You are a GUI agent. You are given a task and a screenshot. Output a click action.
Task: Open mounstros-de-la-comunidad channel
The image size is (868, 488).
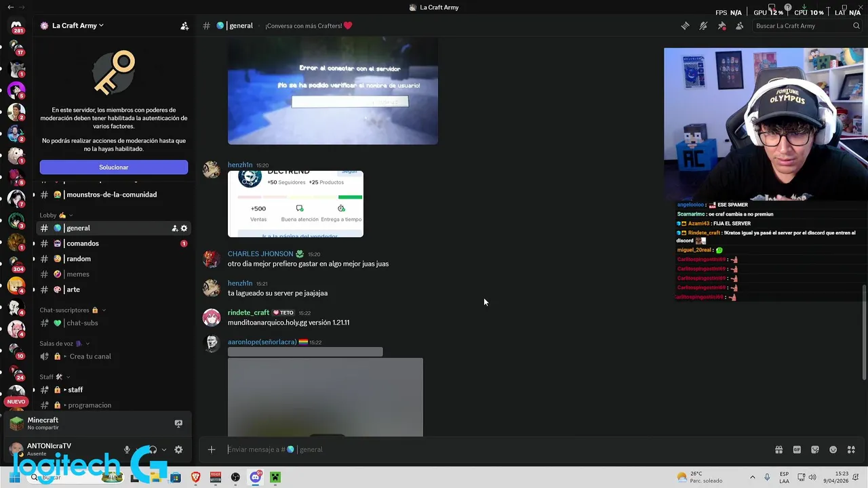point(114,195)
